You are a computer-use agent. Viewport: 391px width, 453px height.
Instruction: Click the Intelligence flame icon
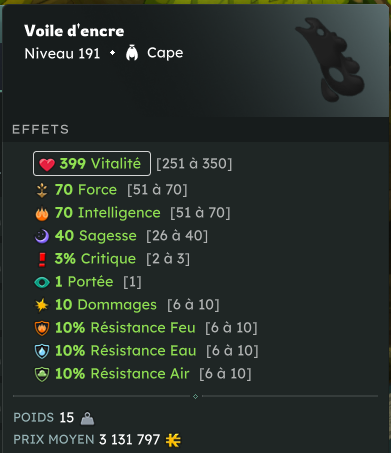[42, 213]
